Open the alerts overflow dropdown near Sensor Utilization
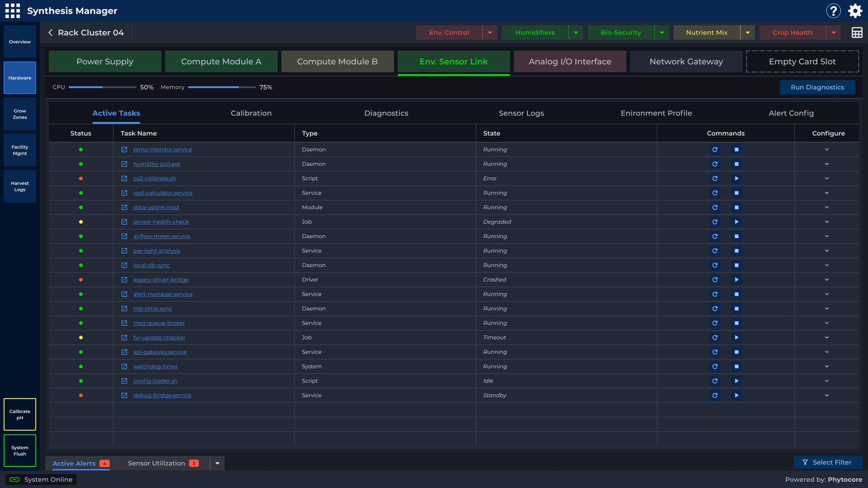This screenshot has width=868, height=488. 218,463
